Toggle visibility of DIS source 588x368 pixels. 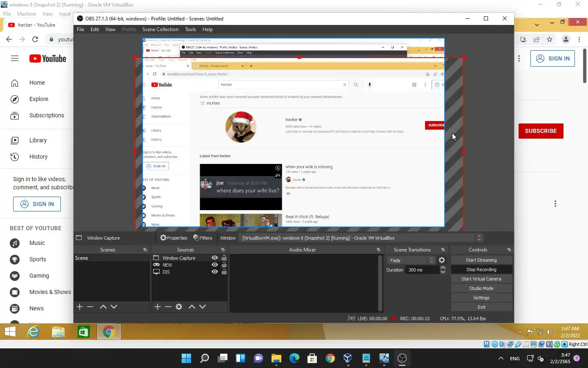215,272
